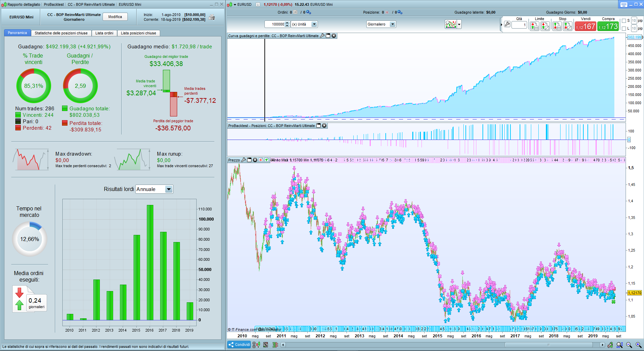Toggle the L pip checkbox
Image resolution: width=644 pixels, height=351 pixels.
click(x=624, y=29)
